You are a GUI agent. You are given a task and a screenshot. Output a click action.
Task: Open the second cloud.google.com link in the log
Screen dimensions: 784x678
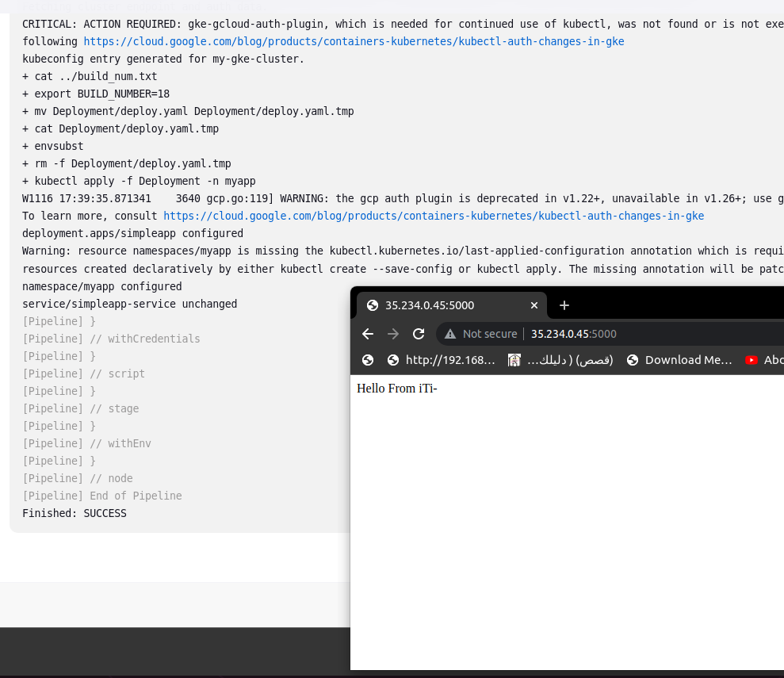[433, 215]
